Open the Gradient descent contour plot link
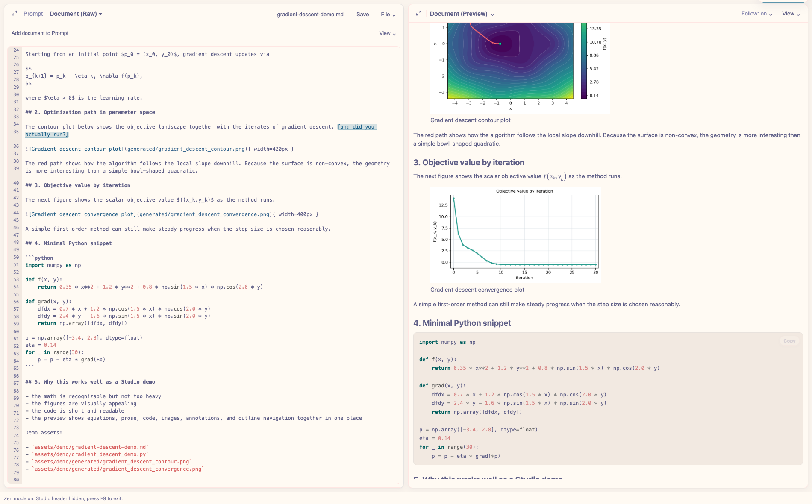This screenshot has width=812, height=504. tap(76, 149)
